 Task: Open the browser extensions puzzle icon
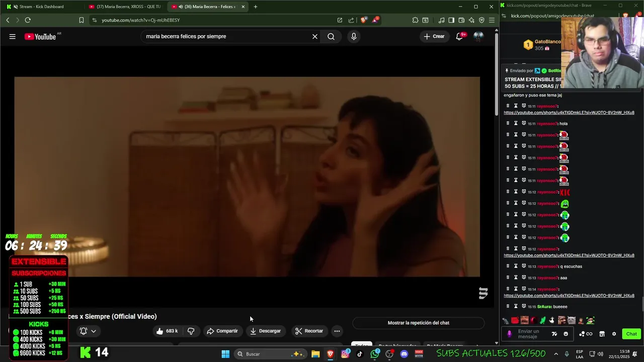[x=415, y=20]
